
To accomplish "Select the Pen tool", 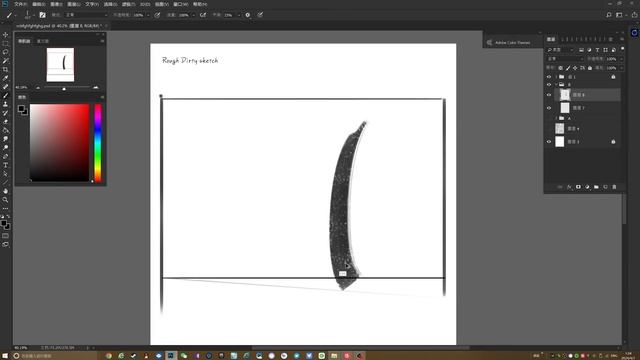I will (x=5, y=156).
